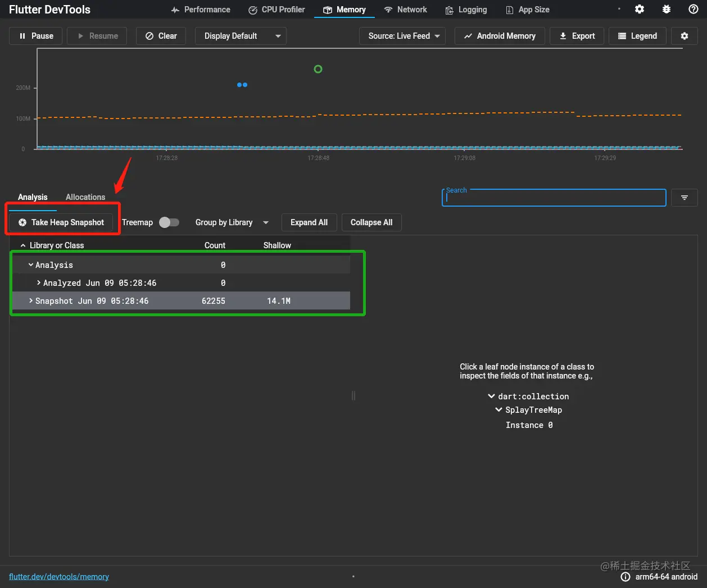Image resolution: width=707 pixels, height=588 pixels.
Task: Click the list icon on Legend button
Action: pos(622,36)
